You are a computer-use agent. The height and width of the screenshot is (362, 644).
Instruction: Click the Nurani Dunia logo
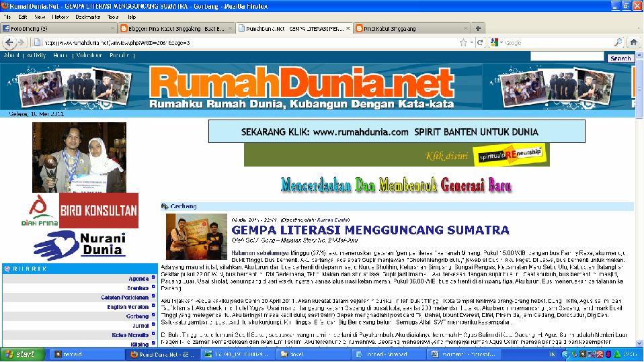point(80,245)
